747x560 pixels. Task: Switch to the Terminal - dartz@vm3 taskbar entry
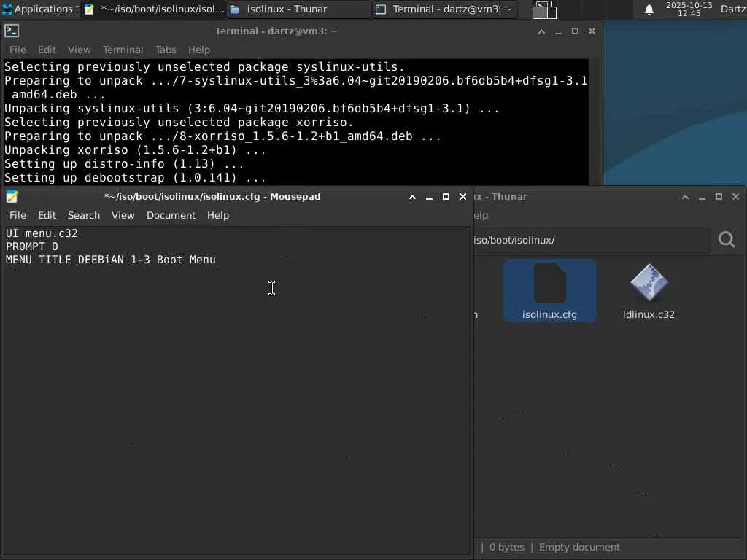(x=444, y=9)
